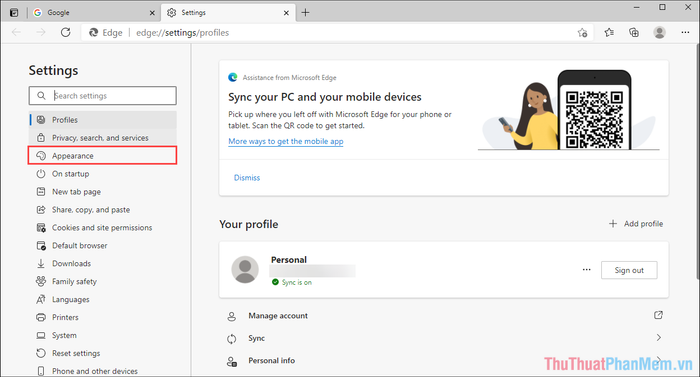Click the System computer icon in sidebar
This screenshot has height=377, width=700.
coord(41,335)
